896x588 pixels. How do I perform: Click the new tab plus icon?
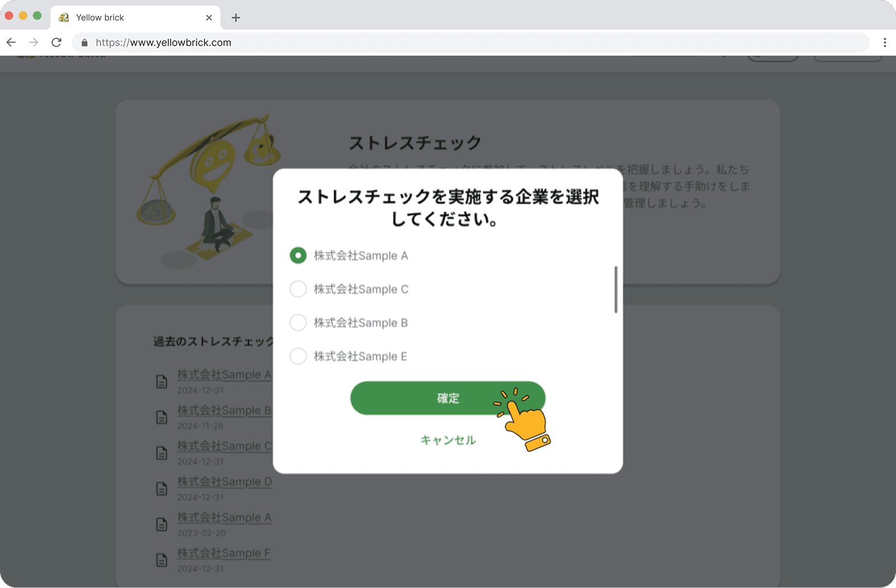[x=235, y=18]
